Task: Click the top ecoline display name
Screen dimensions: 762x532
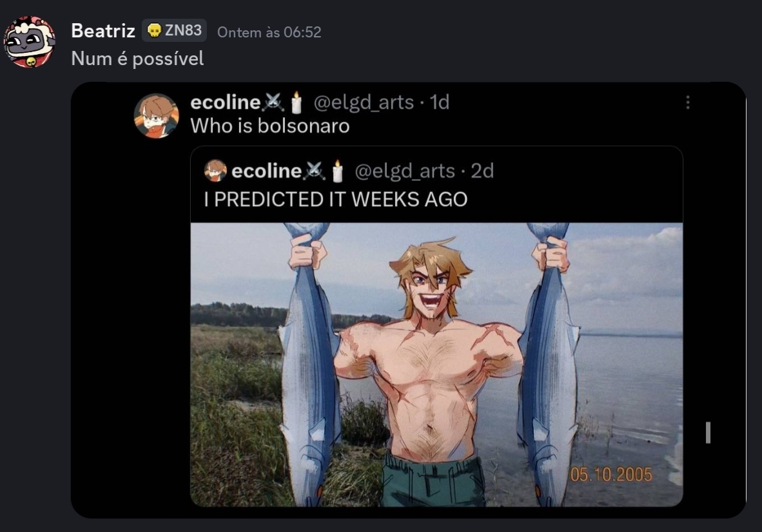Action: (x=225, y=102)
